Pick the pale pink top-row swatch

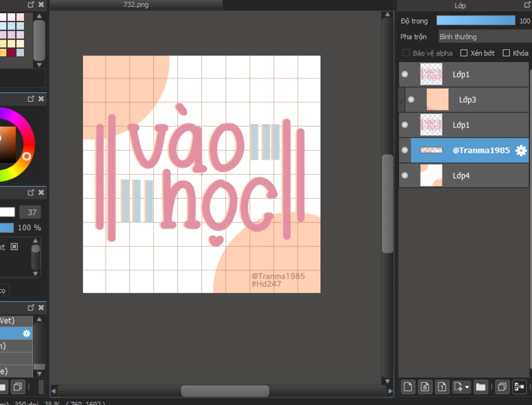[x=20, y=17]
